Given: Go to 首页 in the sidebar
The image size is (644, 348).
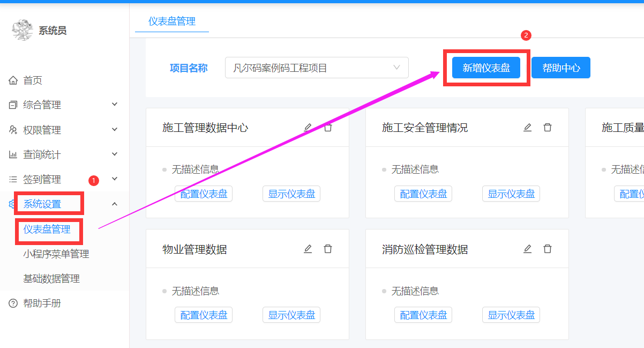Looking at the screenshot, I should tap(33, 80).
